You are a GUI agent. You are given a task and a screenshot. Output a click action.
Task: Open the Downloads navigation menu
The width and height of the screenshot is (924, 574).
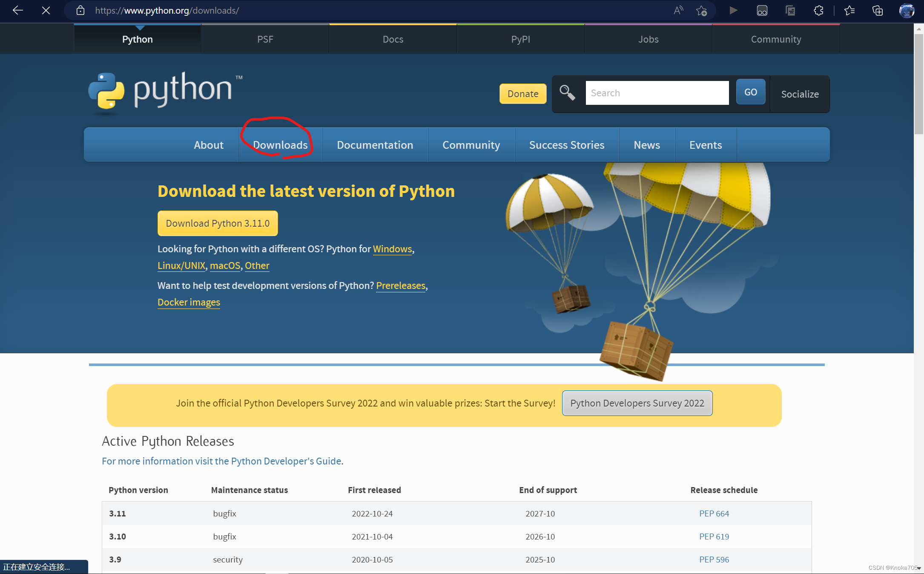(280, 145)
